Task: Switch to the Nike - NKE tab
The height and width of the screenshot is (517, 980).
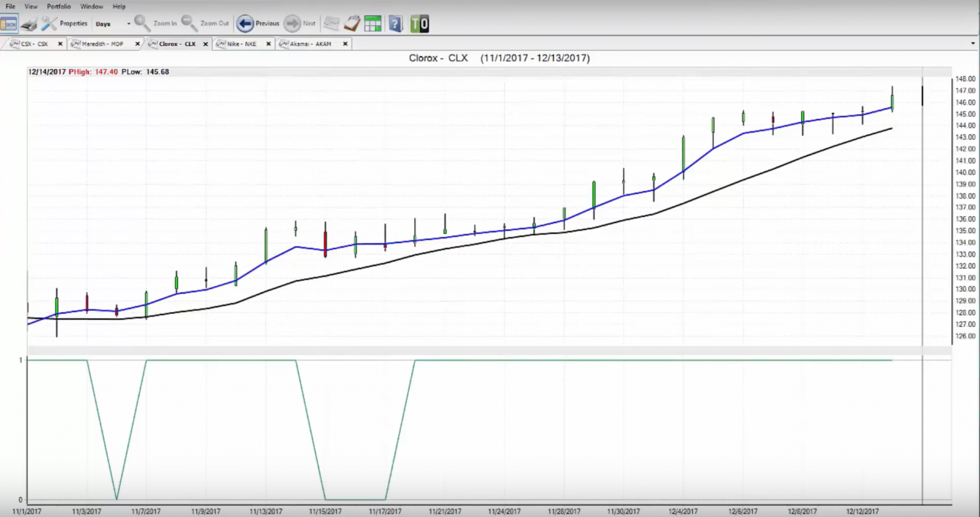Action: click(242, 44)
